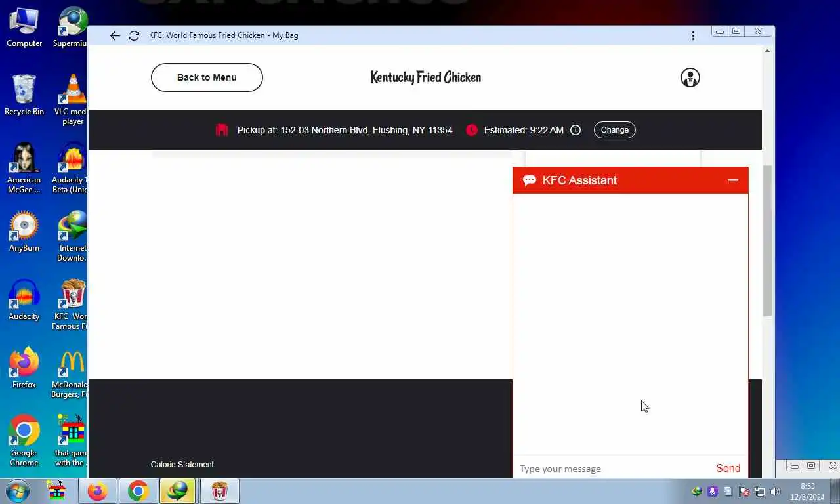Launch American McGee's desktop shortcut
This screenshot has height=504, width=840.
point(24,168)
